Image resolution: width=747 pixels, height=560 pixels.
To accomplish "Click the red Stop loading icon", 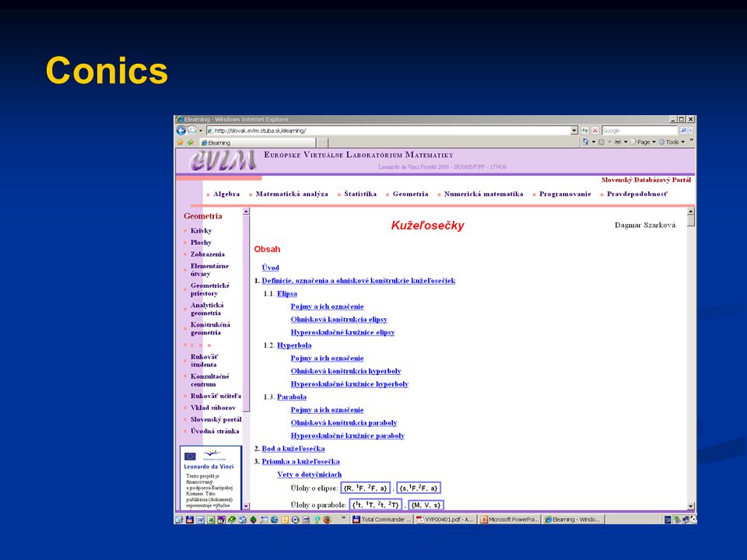I will coord(594,131).
